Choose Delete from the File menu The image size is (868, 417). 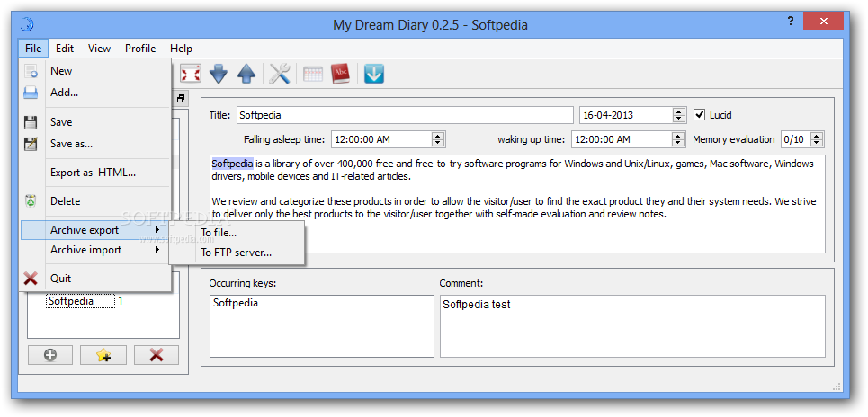[x=95, y=201]
